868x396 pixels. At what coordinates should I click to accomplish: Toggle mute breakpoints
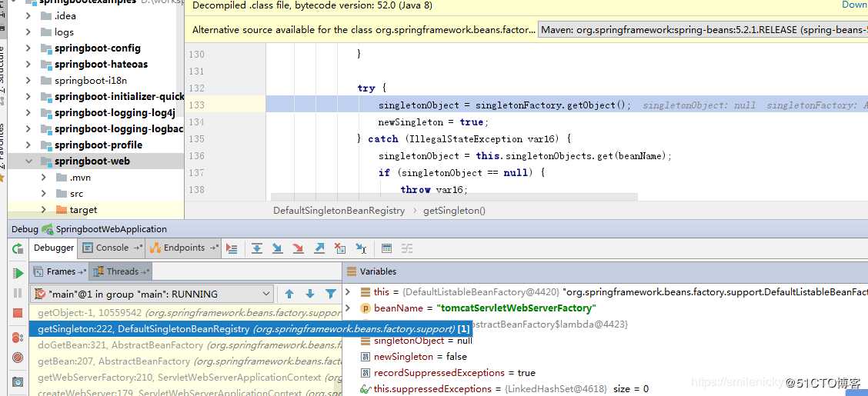pos(17,358)
